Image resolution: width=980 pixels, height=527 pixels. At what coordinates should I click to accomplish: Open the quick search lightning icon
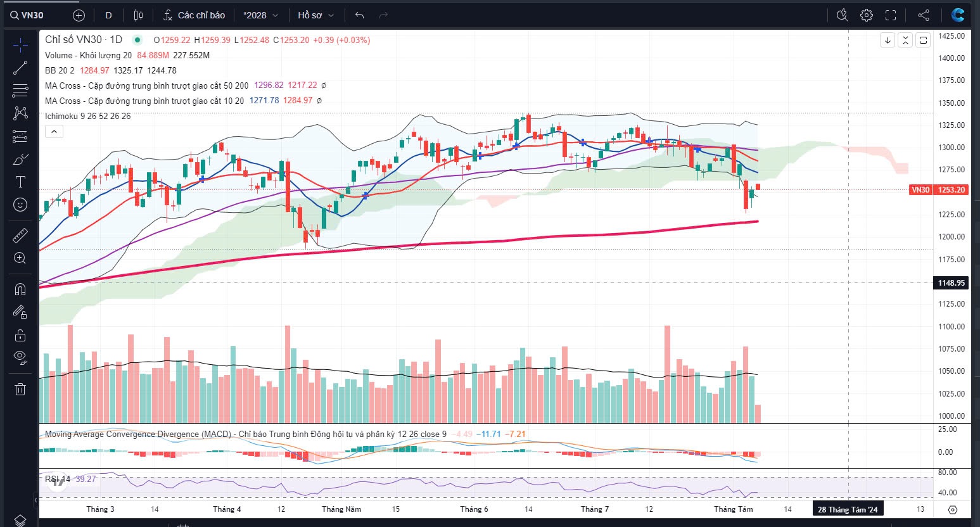[842, 15]
